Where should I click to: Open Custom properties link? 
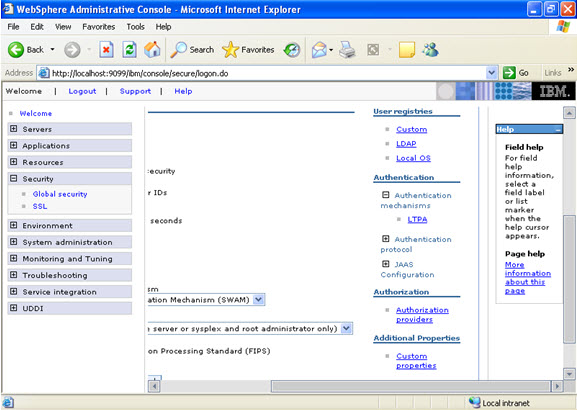point(416,361)
